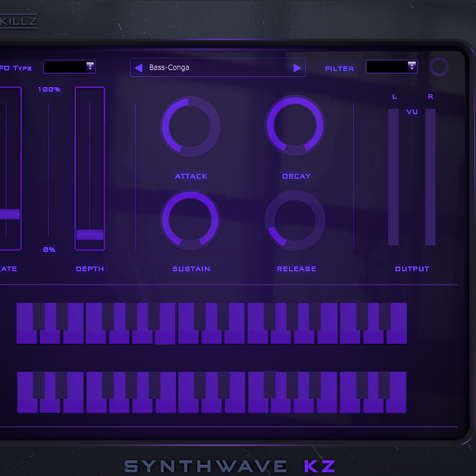Screen dimensions: 476x476
Task: Click the right VU output meter
Action: click(x=431, y=177)
